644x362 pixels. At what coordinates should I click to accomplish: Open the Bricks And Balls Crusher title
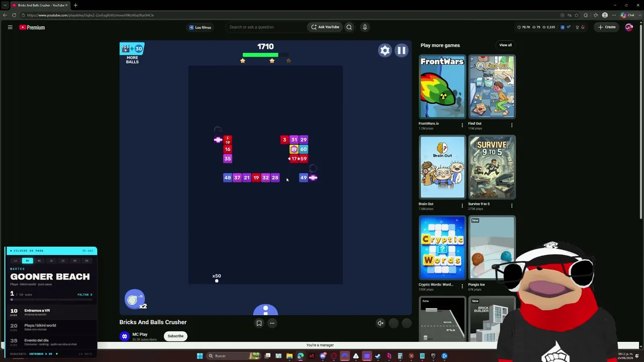(153, 322)
